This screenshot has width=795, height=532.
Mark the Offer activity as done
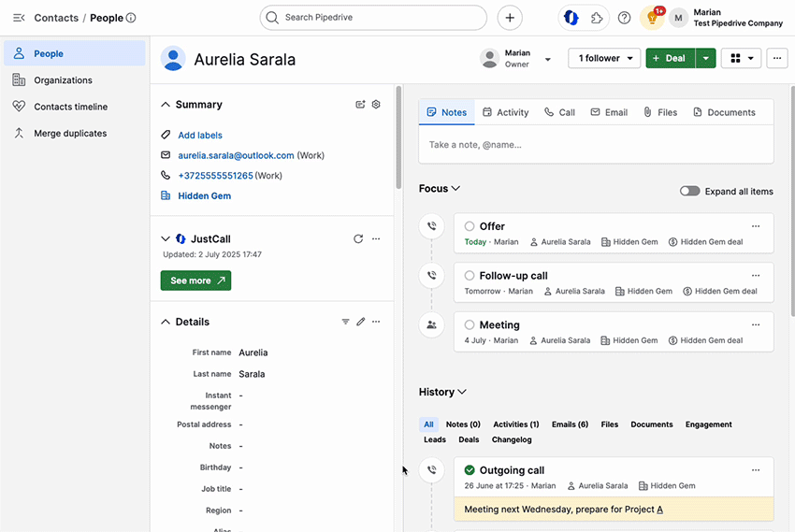point(470,226)
